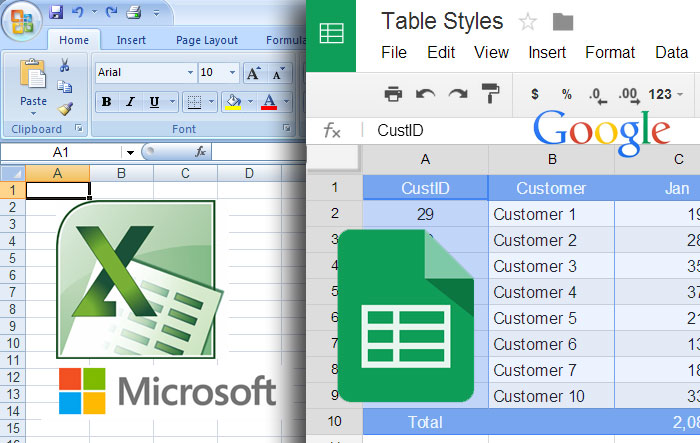700x443 pixels.
Task: Open the Google Sheets Edit menu
Action: pos(441,53)
